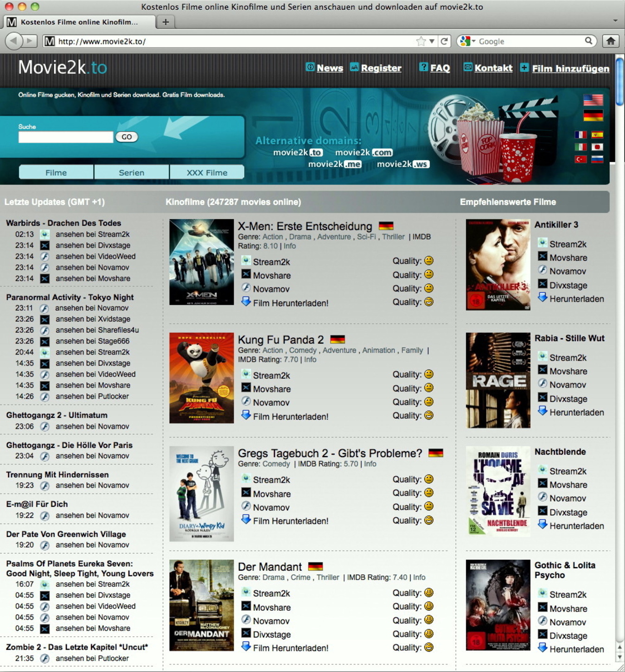
Task: Click the Divxstage icon under Der Mandant
Action: pyautogui.click(x=246, y=633)
